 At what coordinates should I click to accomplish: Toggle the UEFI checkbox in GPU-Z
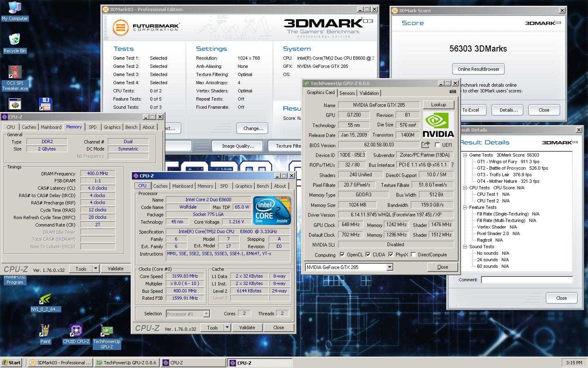pos(437,145)
